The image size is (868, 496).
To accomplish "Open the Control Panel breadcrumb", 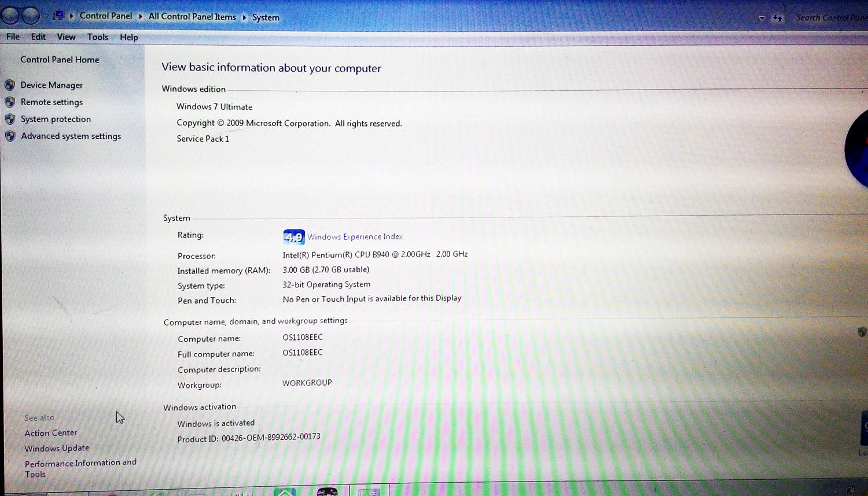I will pos(106,16).
